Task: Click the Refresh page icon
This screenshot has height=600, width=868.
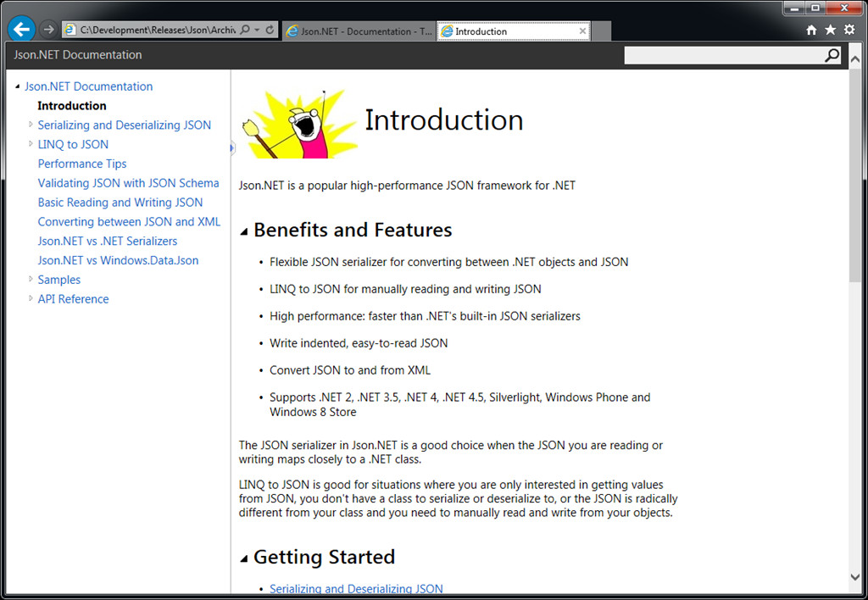Action: (x=270, y=30)
